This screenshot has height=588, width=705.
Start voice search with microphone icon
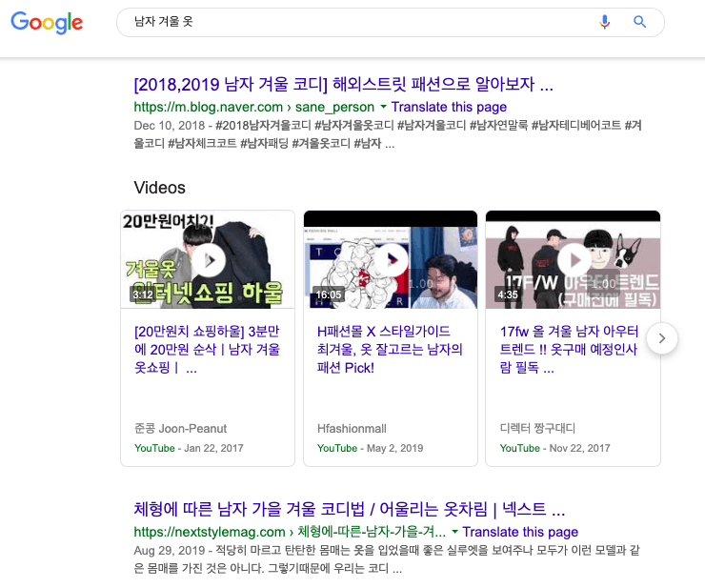605,22
